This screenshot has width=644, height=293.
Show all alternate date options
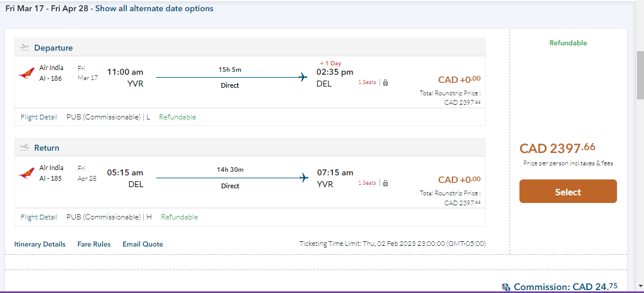point(155,9)
